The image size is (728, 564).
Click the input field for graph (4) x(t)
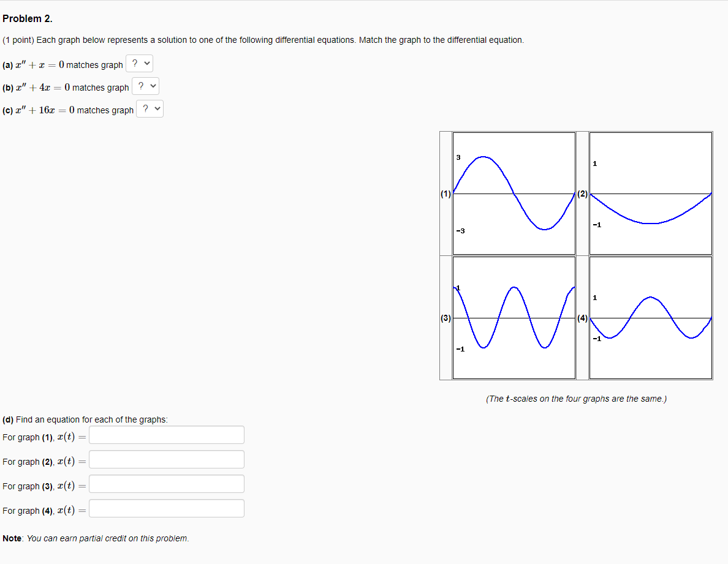pyautogui.click(x=166, y=508)
